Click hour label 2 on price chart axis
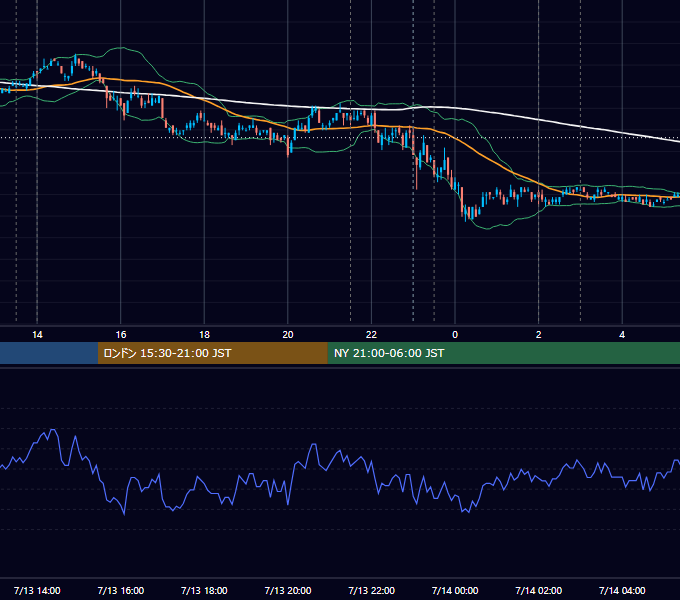Viewport: 680px width, 600px height. click(x=539, y=335)
